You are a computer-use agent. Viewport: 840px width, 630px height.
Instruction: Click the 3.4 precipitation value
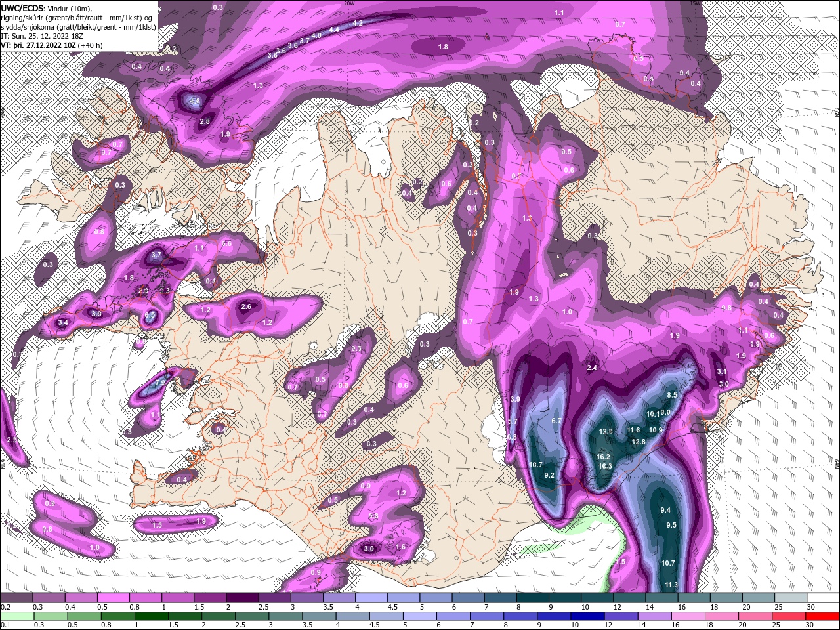(x=63, y=322)
